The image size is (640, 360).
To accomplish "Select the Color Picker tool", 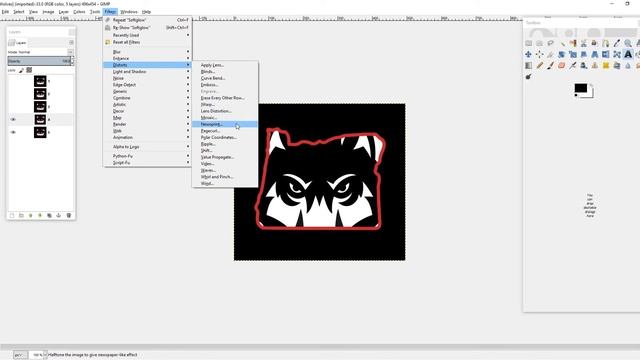I will (x=617, y=43).
